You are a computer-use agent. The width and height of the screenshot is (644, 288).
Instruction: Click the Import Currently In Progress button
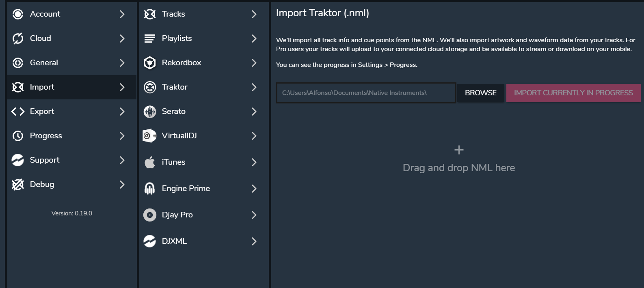pyautogui.click(x=573, y=93)
